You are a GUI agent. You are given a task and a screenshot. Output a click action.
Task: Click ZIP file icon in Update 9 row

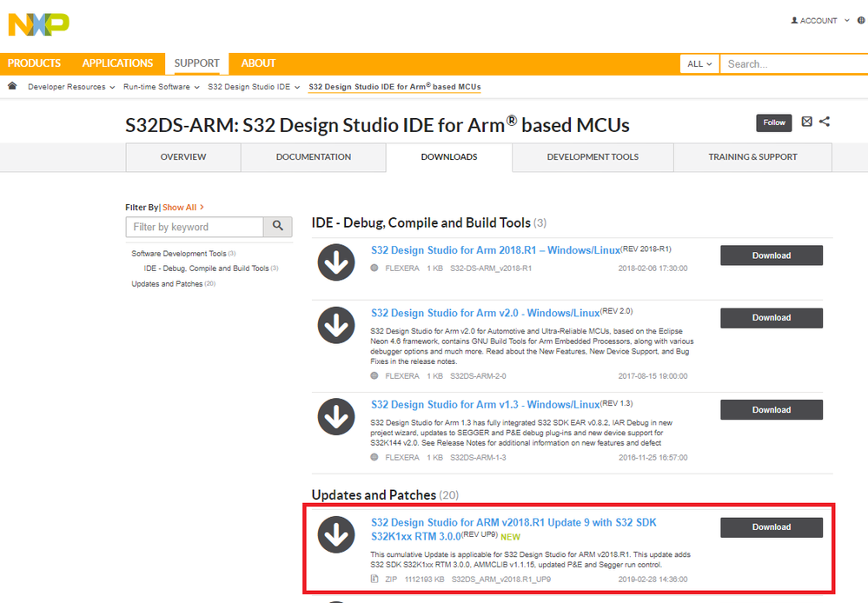tap(374, 580)
